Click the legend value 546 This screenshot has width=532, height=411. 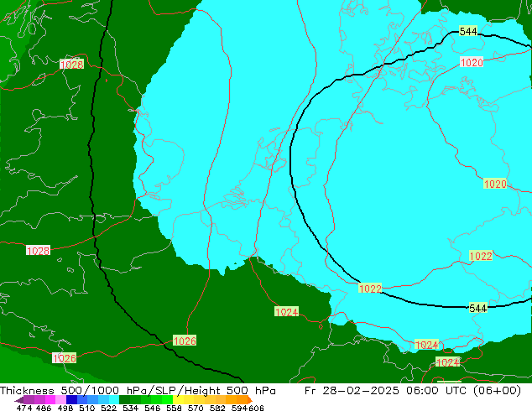pos(152,408)
